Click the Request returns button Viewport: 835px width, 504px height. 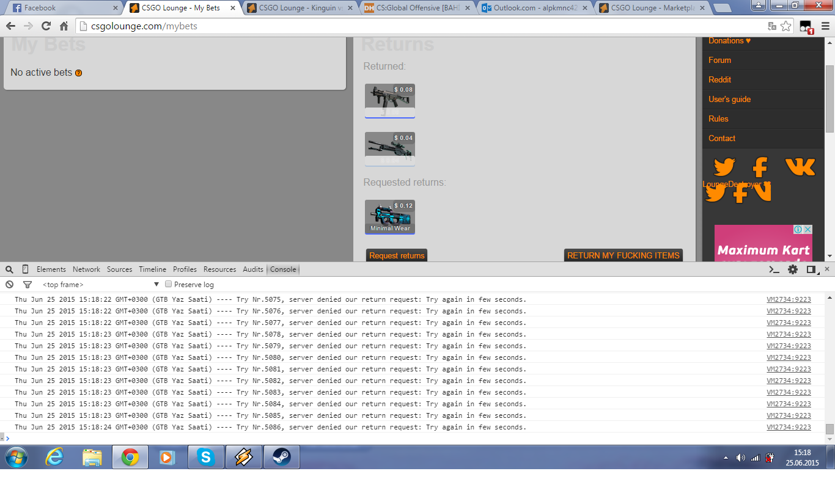tap(397, 255)
